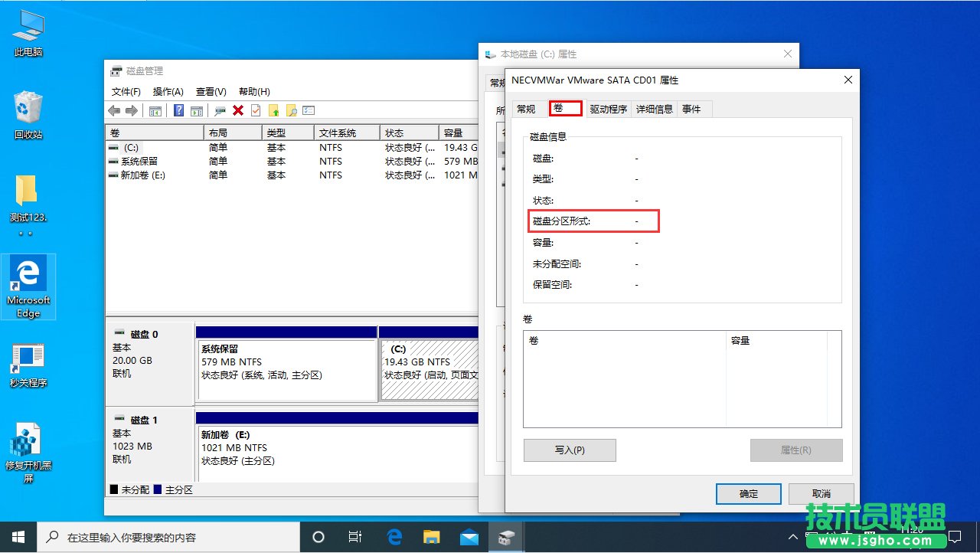The width and height of the screenshot is (980, 553).
Task: Click the back navigation arrow in Disk Management
Action: 113,110
